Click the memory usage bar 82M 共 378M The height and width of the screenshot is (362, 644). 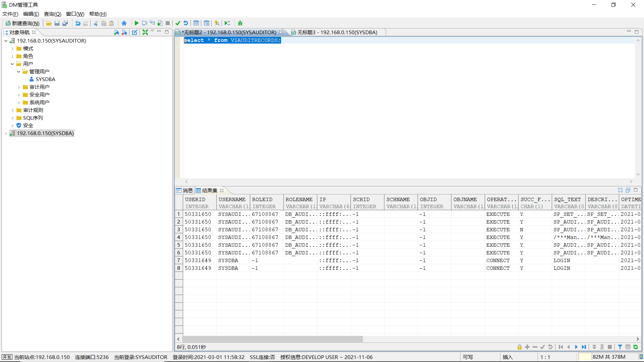609,357
